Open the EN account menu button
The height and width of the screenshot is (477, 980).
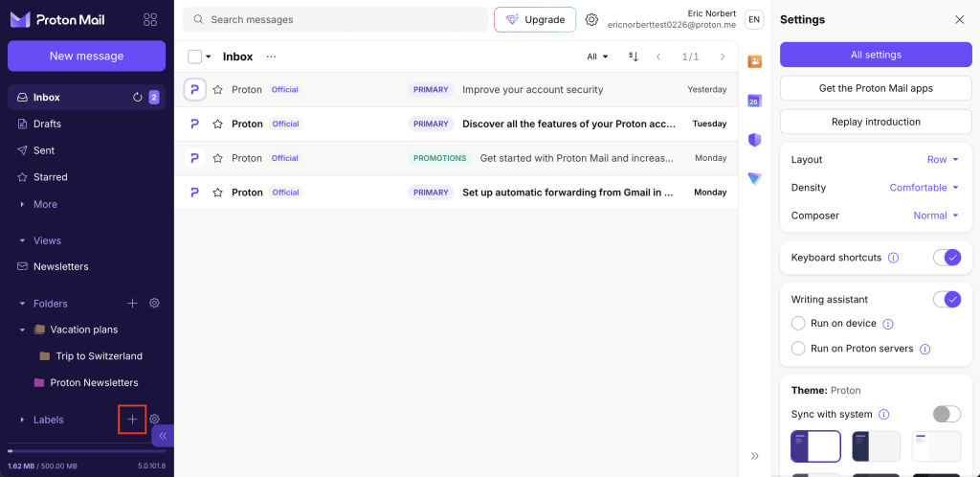coord(754,19)
